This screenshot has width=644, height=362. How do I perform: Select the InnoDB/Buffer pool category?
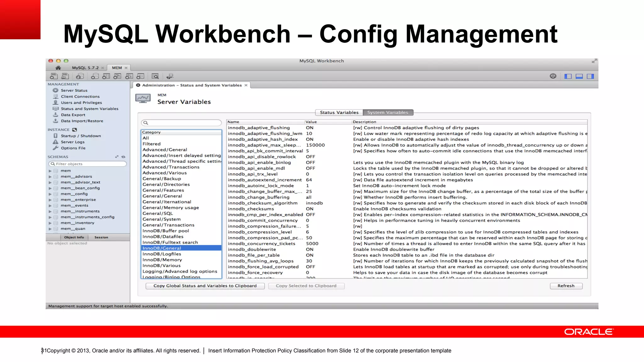181,231
